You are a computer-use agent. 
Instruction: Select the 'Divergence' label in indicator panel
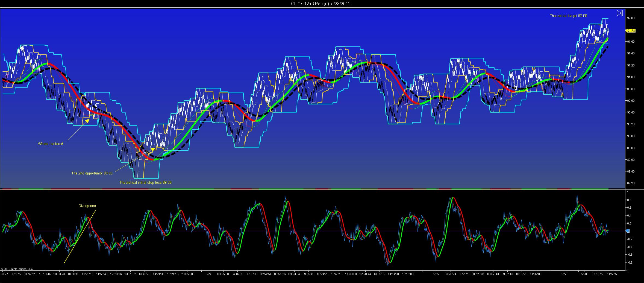tap(87, 206)
